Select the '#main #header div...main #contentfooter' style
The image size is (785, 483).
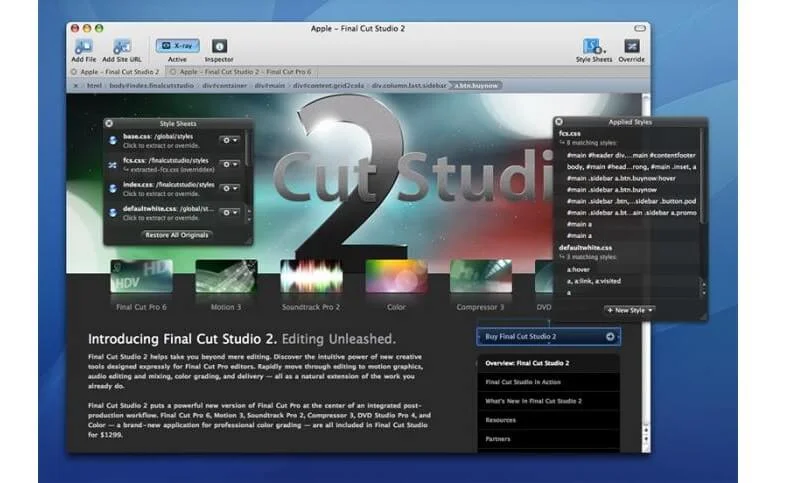[631, 156]
